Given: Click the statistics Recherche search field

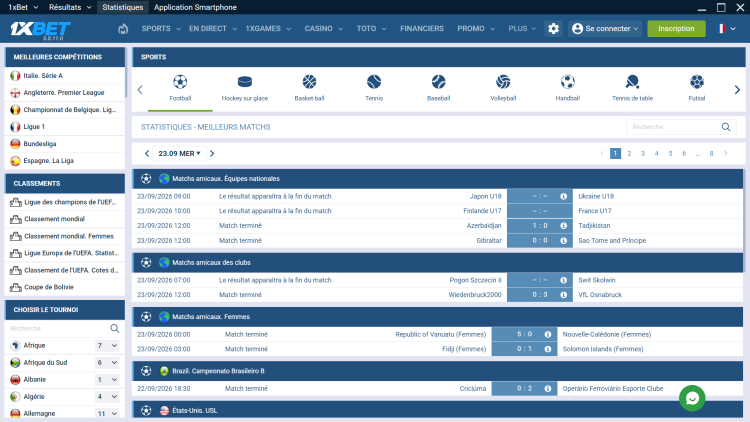Looking at the screenshot, I should pos(673,127).
